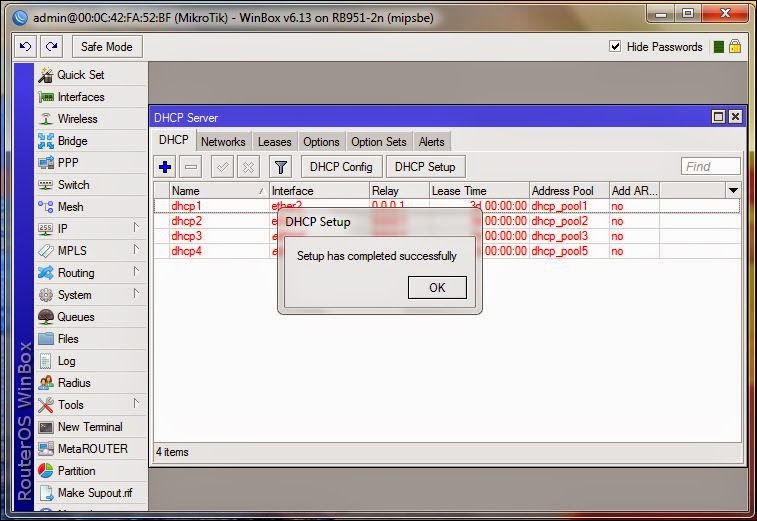Open the Log viewer
757x521 pixels.
(91, 361)
